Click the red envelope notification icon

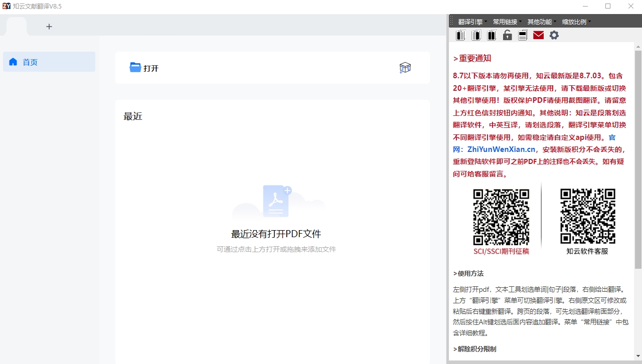[x=538, y=35]
